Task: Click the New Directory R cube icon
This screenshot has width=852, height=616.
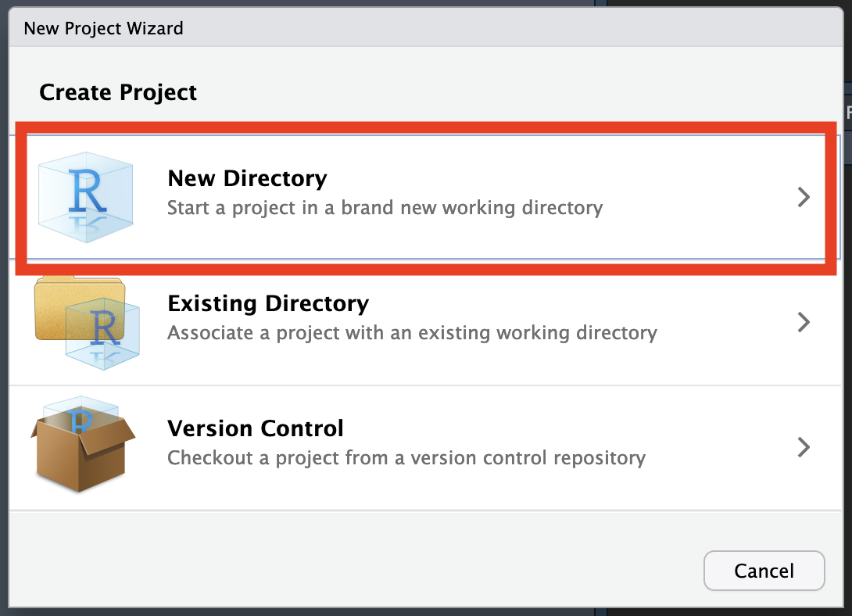Action: coord(85,195)
